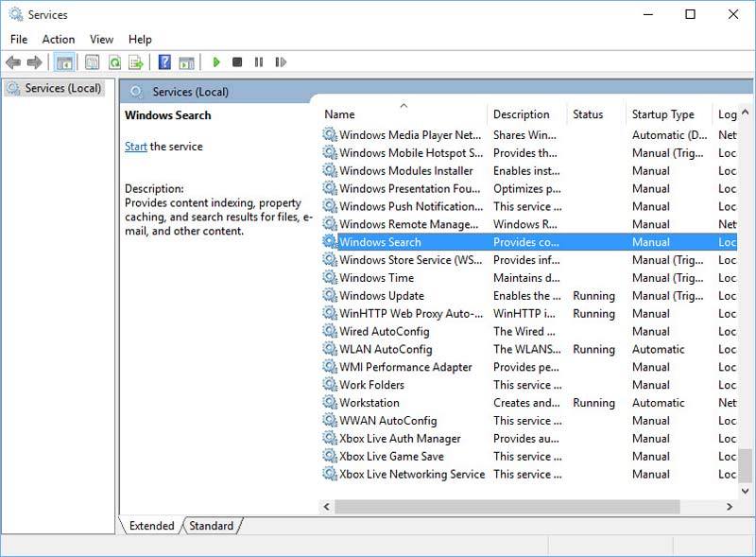Restart the service using the restart icon
756x557 pixels.
tap(282, 61)
